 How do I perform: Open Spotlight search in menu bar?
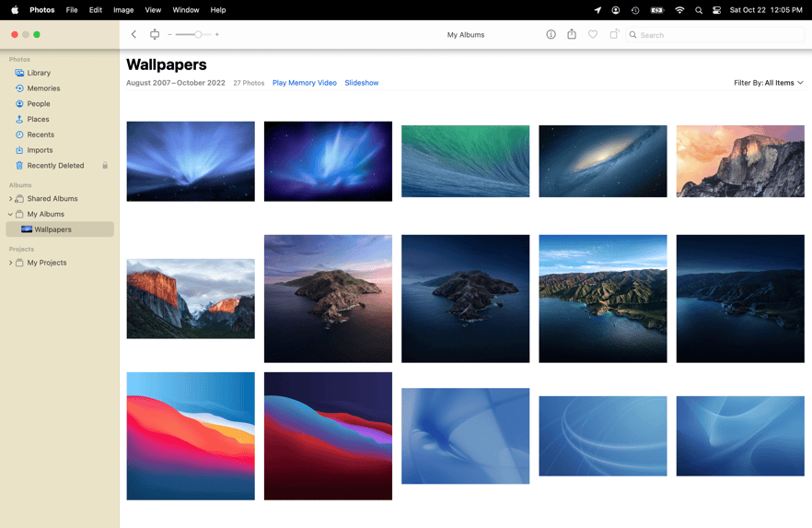(x=699, y=10)
